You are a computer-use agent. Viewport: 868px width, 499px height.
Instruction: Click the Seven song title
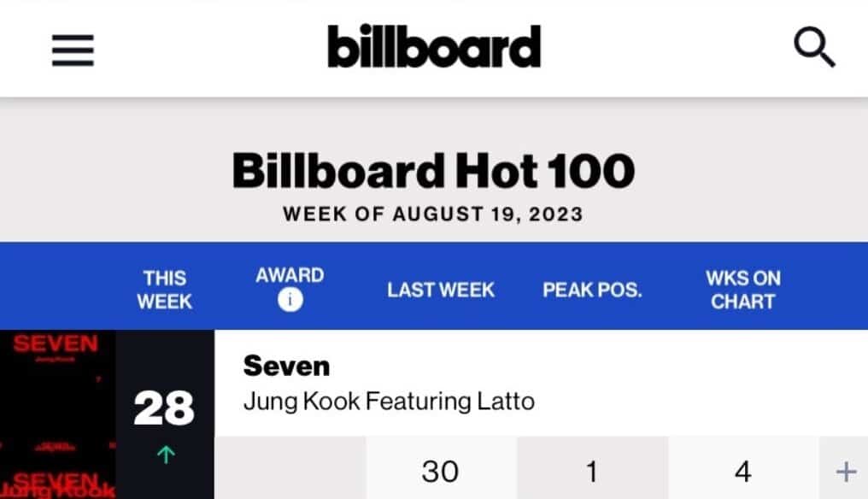click(x=286, y=366)
